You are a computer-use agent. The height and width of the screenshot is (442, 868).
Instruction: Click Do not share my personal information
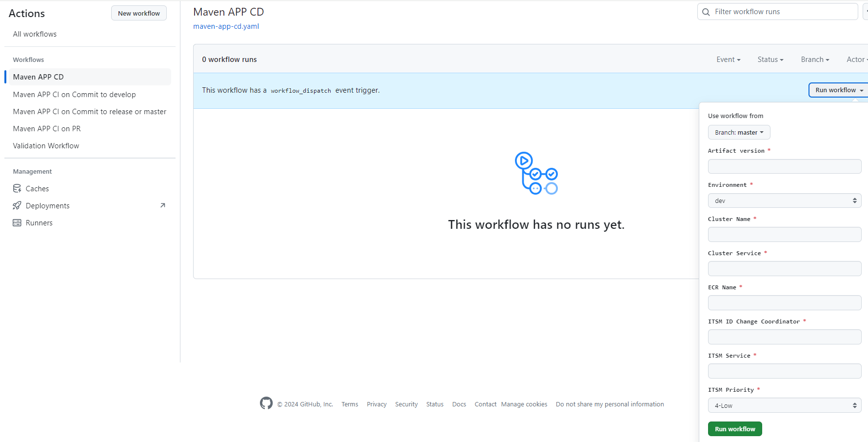tap(610, 404)
